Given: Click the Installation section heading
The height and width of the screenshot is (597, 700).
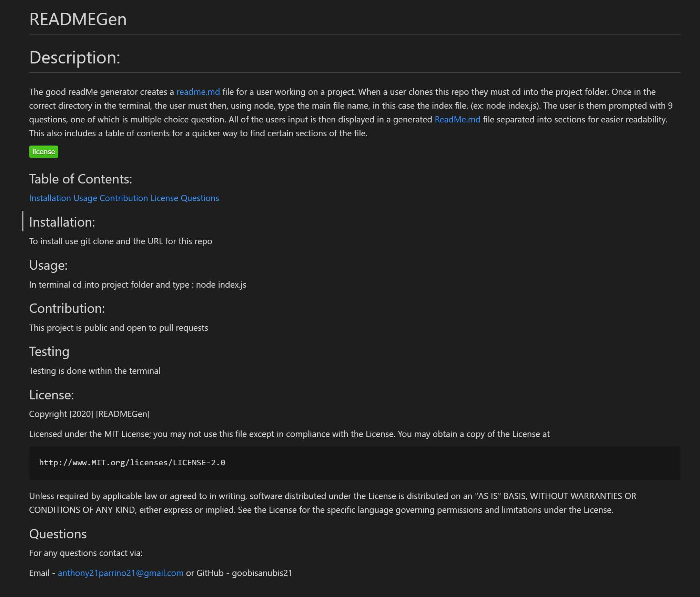Looking at the screenshot, I should click(x=62, y=222).
